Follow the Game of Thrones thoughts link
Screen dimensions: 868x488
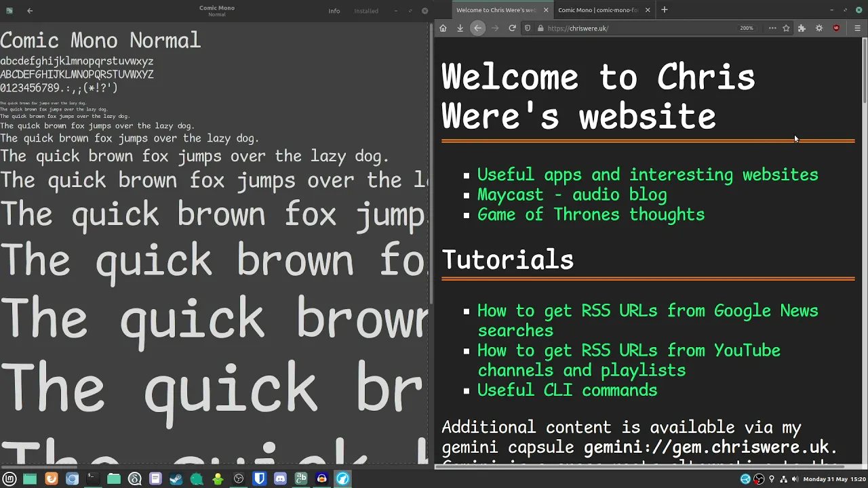(591, 215)
